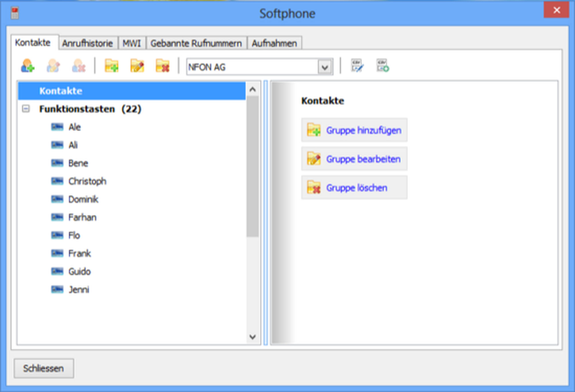
Task: Select the Christoph contact in the list
Action: 87,181
